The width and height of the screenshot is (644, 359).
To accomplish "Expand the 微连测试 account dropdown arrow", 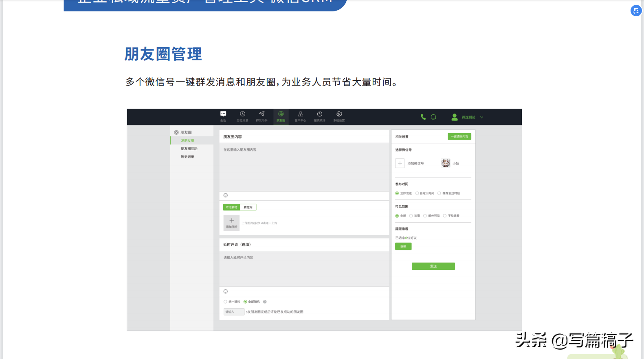I will point(482,117).
